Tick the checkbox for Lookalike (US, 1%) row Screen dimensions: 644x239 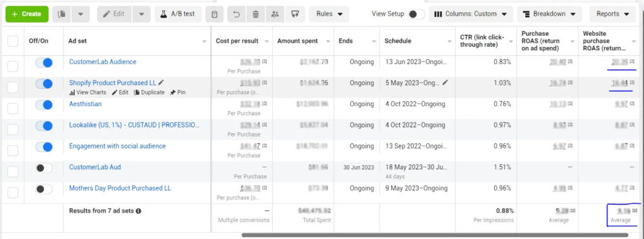pyautogui.click(x=13, y=129)
